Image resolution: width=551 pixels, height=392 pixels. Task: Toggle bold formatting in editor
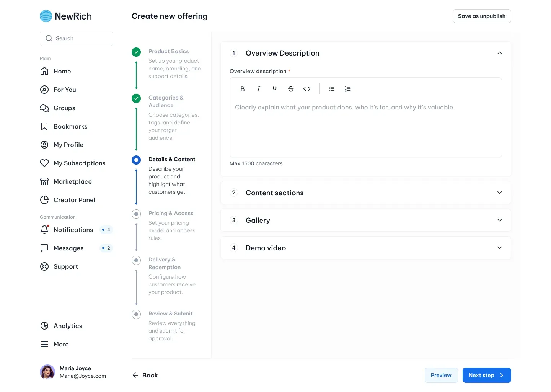point(243,89)
